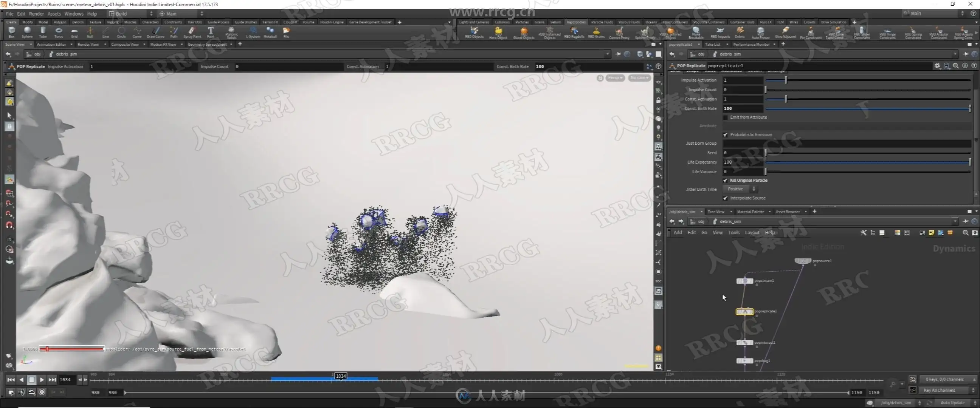
Task: Select the popreplicate1 node
Action: [744, 311]
